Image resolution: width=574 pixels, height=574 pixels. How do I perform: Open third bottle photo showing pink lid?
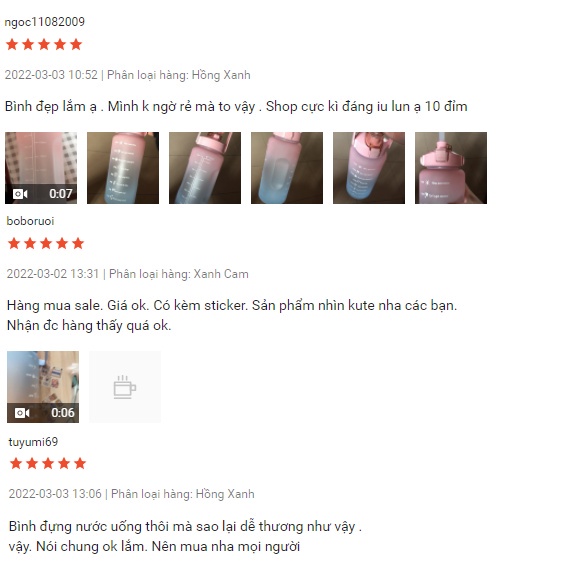[x=205, y=168]
